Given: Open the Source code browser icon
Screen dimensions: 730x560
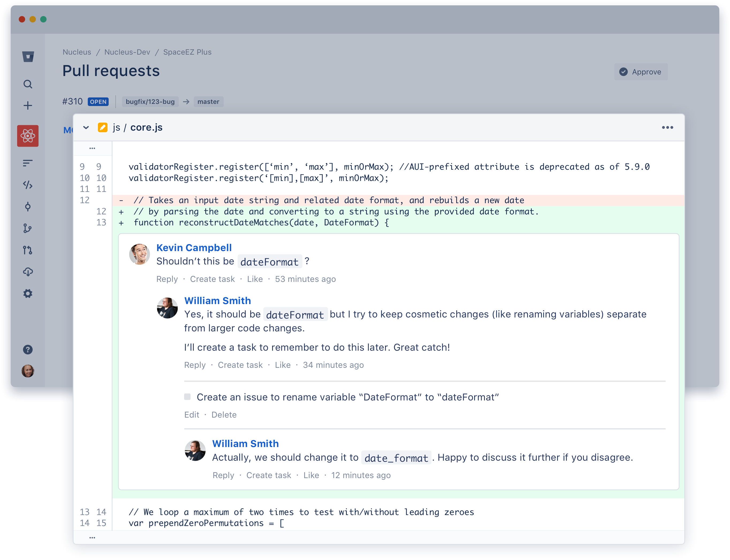Looking at the screenshot, I should click(28, 185).
